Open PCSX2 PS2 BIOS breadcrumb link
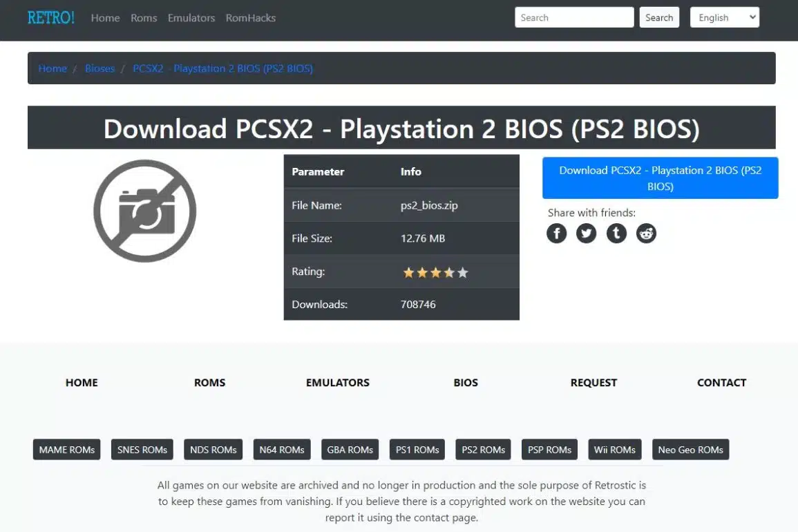The height and width of the screenshot is (532, 798). (x=223, y=68)
